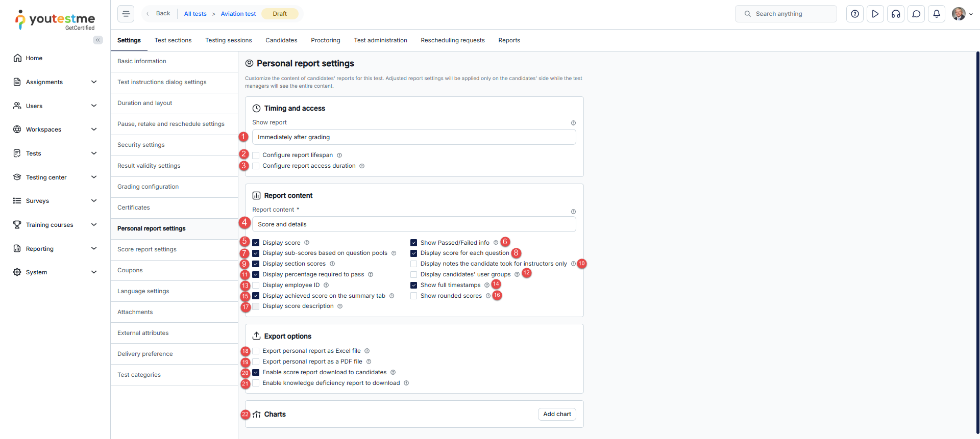Image resolution: width=980 pixels, height=439 pixels.
Task: Enable Configure report lifespan checkbox
Action: (x=256, y=156)
